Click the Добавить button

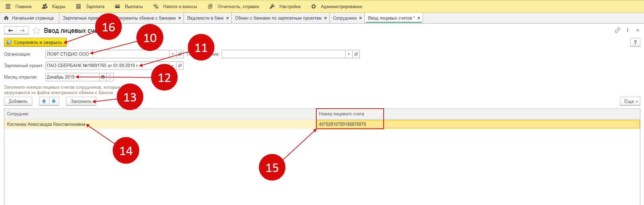(18, 101)
